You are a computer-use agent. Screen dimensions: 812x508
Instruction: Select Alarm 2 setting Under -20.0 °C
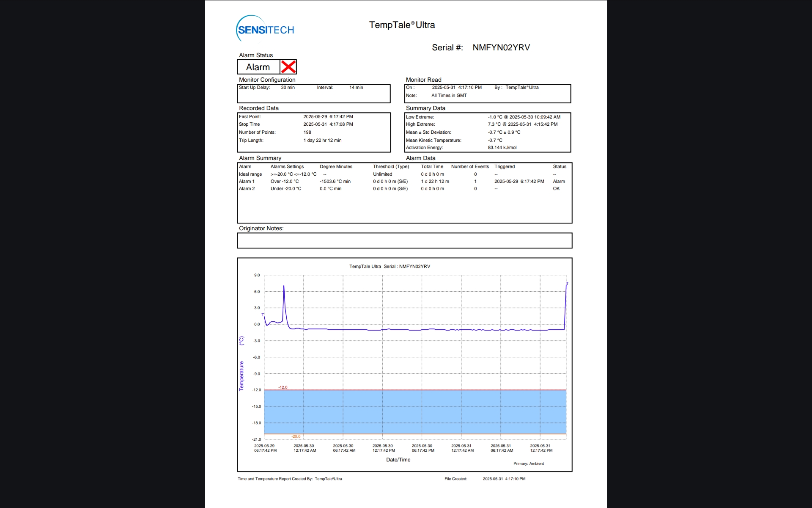286,189
